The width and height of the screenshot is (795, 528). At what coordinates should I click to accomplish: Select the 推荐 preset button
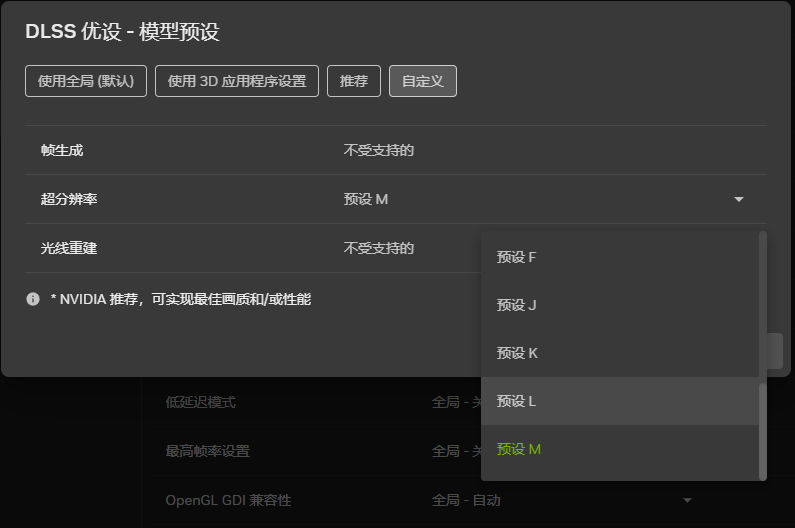point(353,81)
